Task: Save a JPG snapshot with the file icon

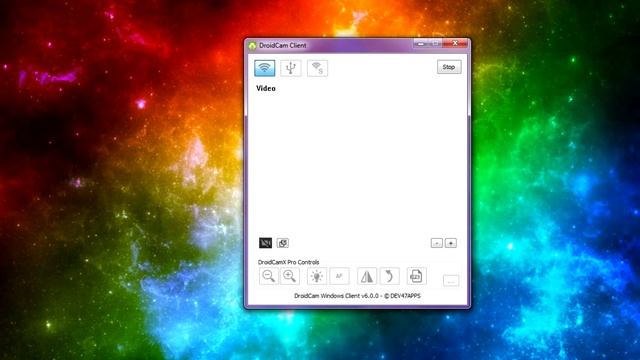Action: pos(416,276)
